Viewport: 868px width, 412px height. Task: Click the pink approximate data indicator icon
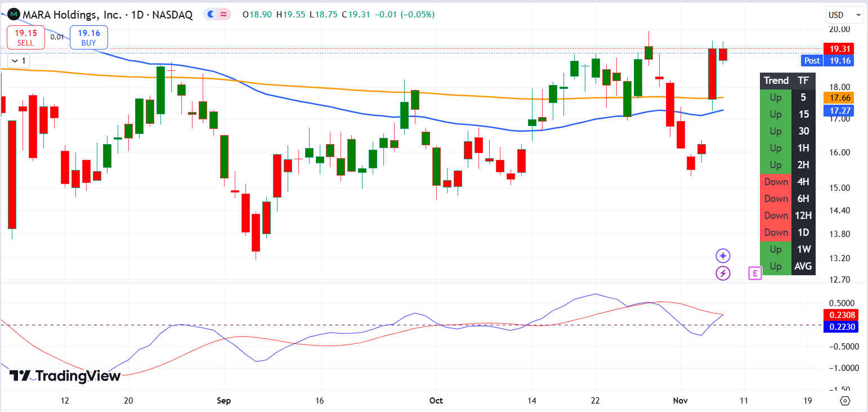click(224, 15)
